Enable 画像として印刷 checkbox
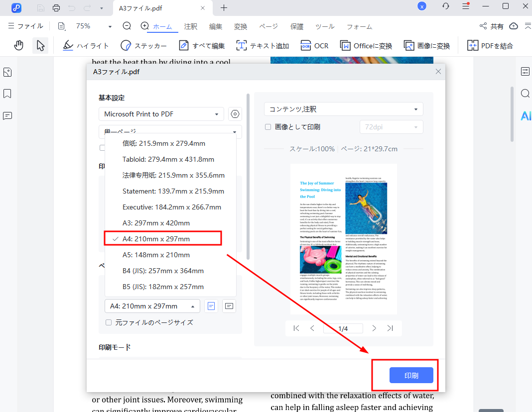The image size is (532, 412). coord(268,127)
